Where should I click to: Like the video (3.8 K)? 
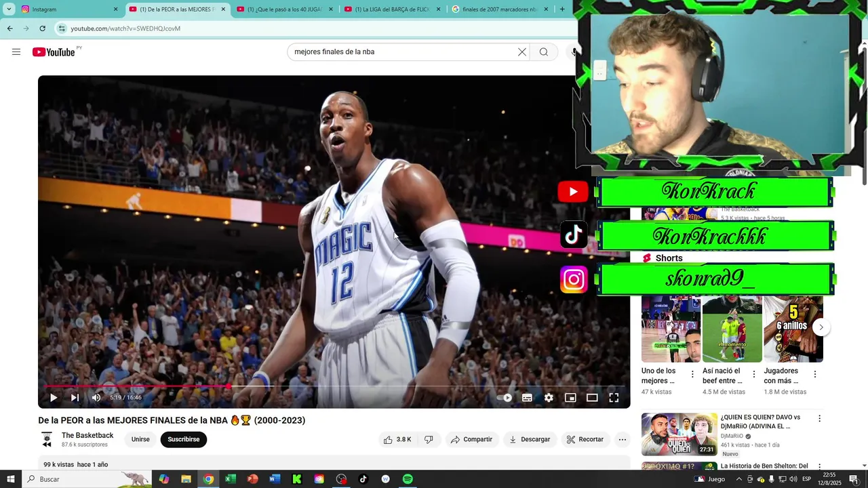[x=398, y=439]
